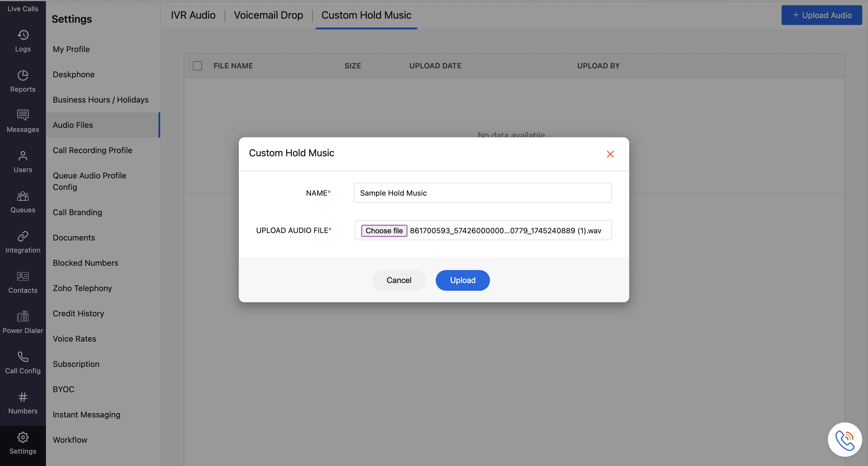Viewport: 868px width, 466px height.
Task: Open the Logs history icon
Action: (x=23, y=35)
